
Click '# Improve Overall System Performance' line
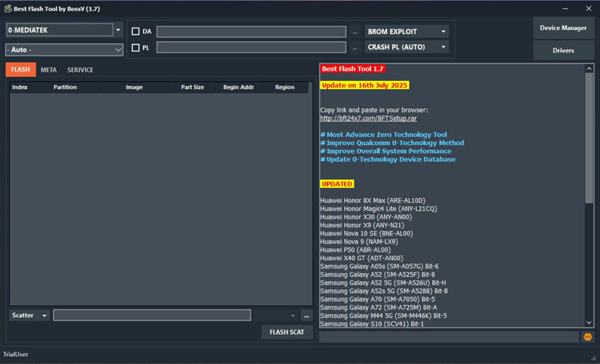(x=386, y=151)
